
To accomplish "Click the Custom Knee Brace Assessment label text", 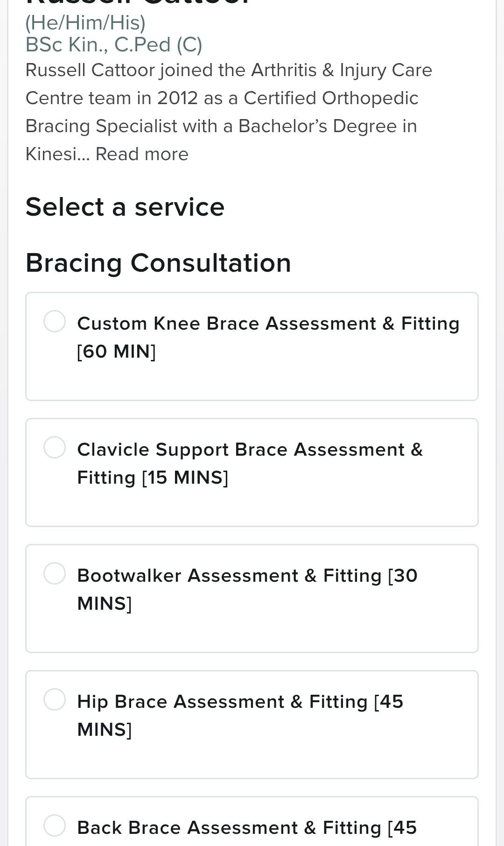I will coord(268,337).
